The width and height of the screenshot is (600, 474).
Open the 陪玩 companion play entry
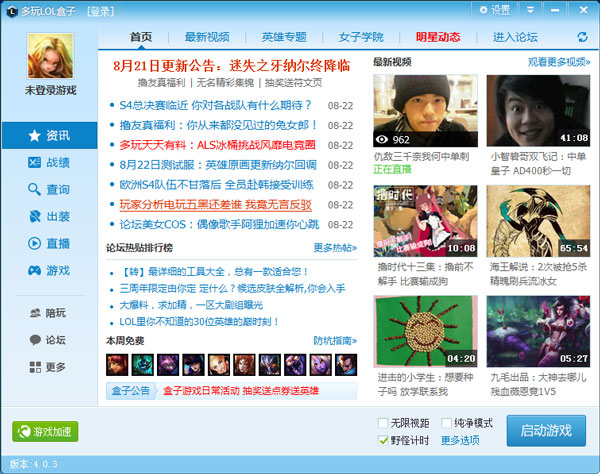(x=48, y=313)
